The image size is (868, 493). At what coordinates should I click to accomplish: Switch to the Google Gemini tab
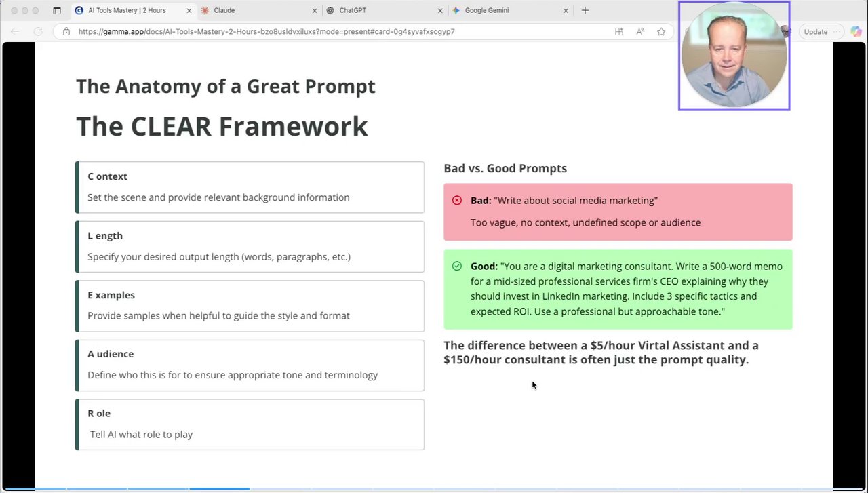[x=510, y=10]
